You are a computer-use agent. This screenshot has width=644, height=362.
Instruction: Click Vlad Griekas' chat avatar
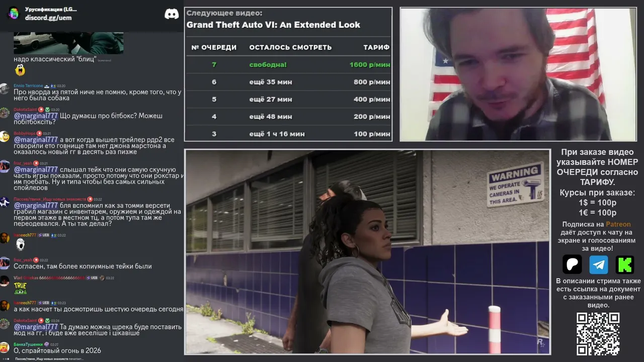coord(5,281)
